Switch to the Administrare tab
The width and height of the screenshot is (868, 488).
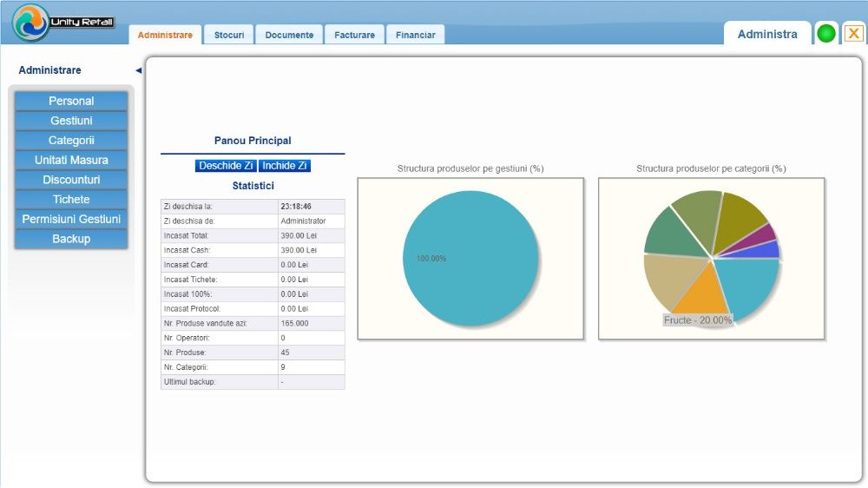click(x=165, y=35)
